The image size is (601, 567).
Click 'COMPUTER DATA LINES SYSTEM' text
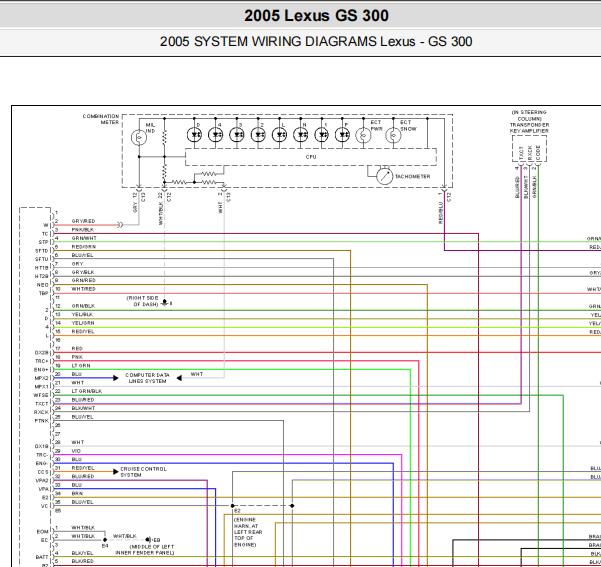147,378
